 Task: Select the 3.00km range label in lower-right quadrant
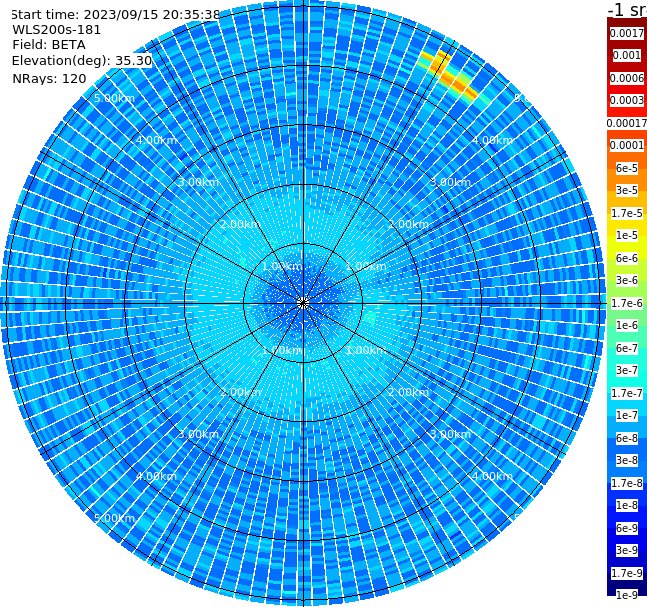(x=450, y=434)
